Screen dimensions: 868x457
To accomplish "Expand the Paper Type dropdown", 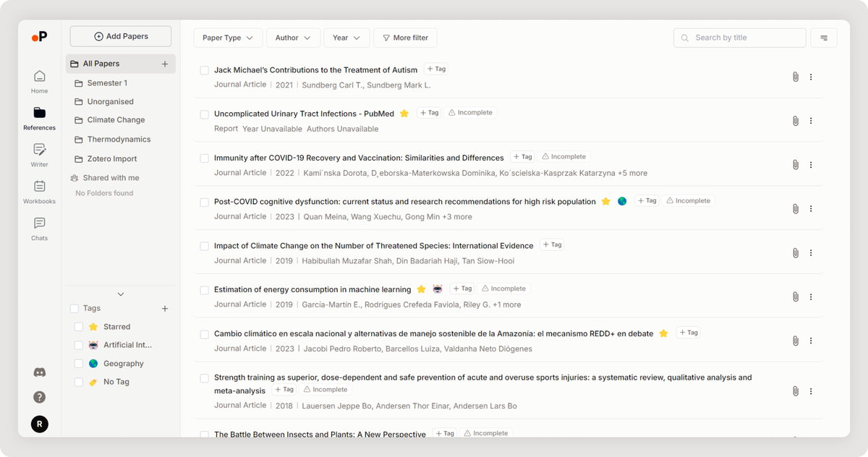I will 228,38.
